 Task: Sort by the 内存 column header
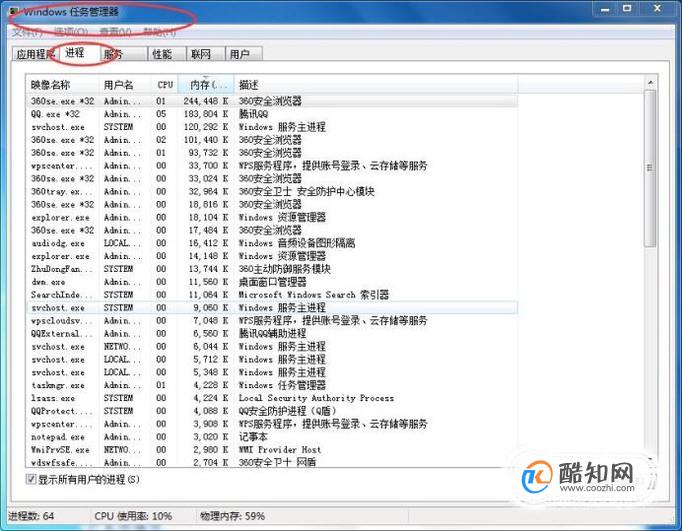click(206, 85)
